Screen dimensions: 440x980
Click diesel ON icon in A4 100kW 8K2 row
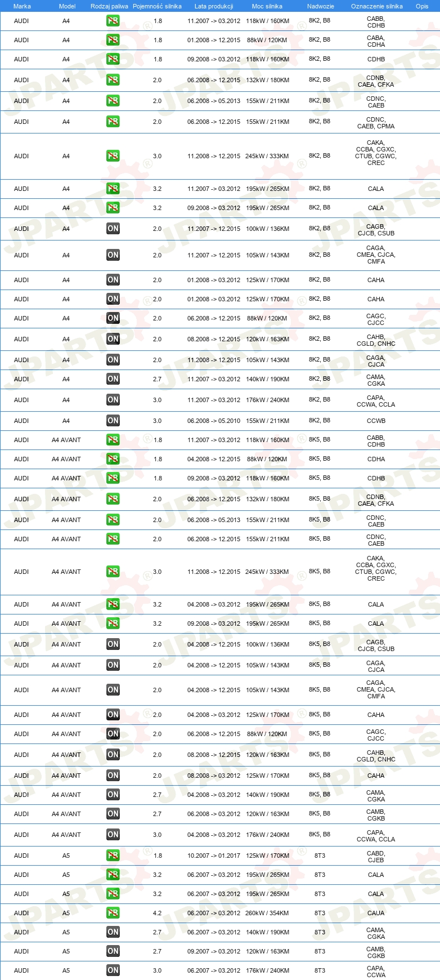(113, 229)
